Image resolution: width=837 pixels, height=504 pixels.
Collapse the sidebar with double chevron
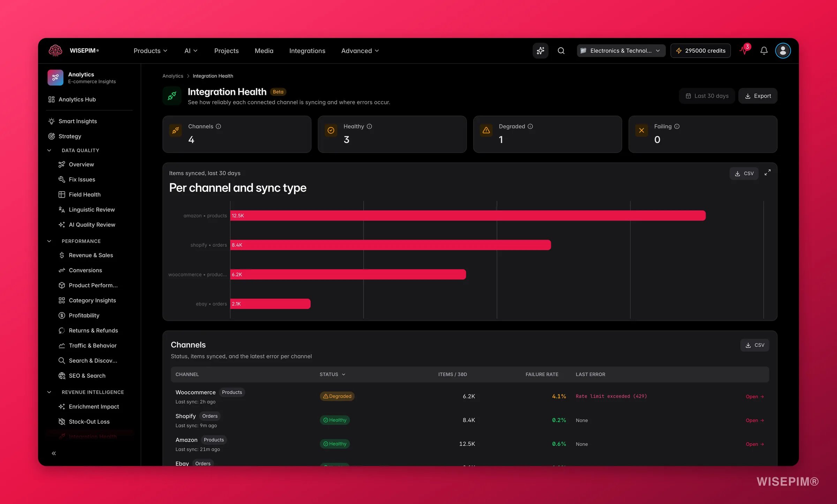pos(54,453)
